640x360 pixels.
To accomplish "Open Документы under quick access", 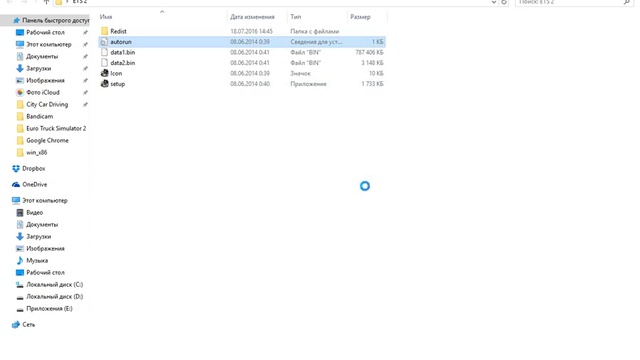I will point(42,56).
